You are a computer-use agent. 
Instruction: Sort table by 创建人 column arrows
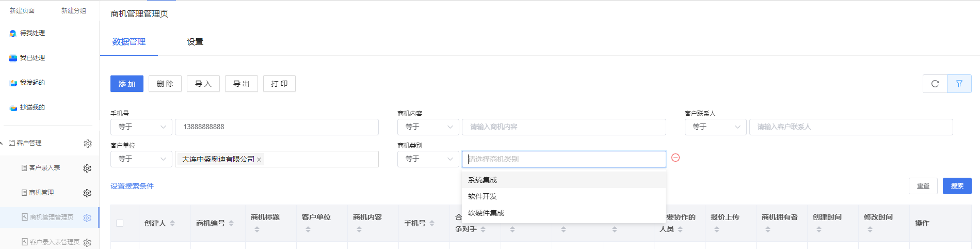click(172, 223)
